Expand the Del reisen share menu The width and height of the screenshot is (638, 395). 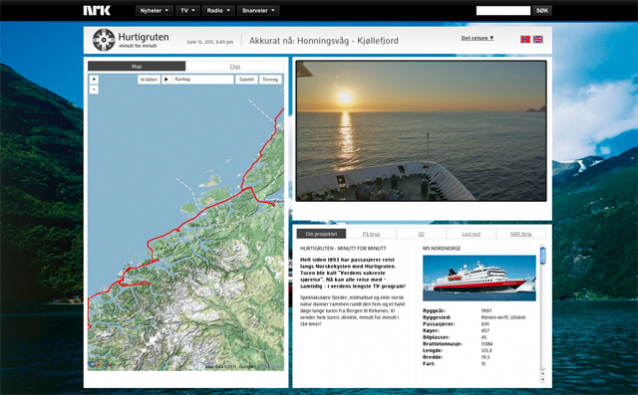(x=478, y=38)
